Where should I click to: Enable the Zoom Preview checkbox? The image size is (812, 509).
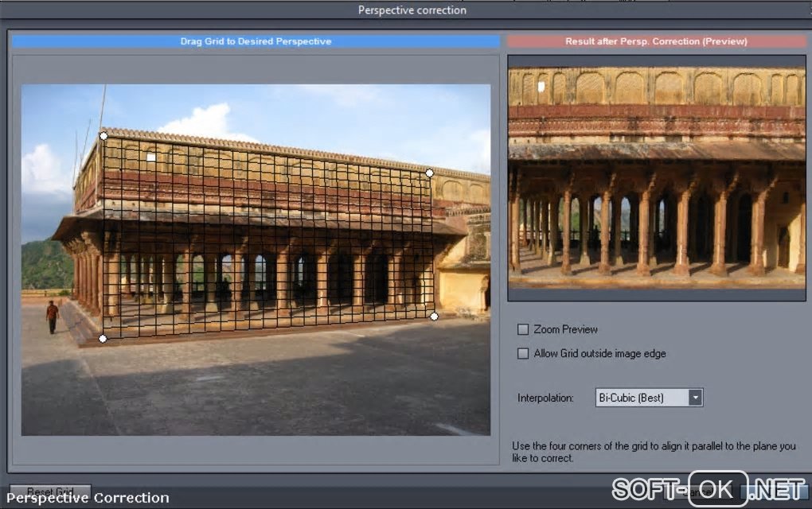coord(523,329)
